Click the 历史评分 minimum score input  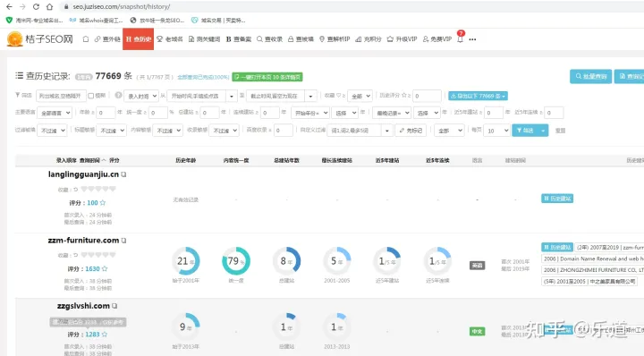point(427,96)
